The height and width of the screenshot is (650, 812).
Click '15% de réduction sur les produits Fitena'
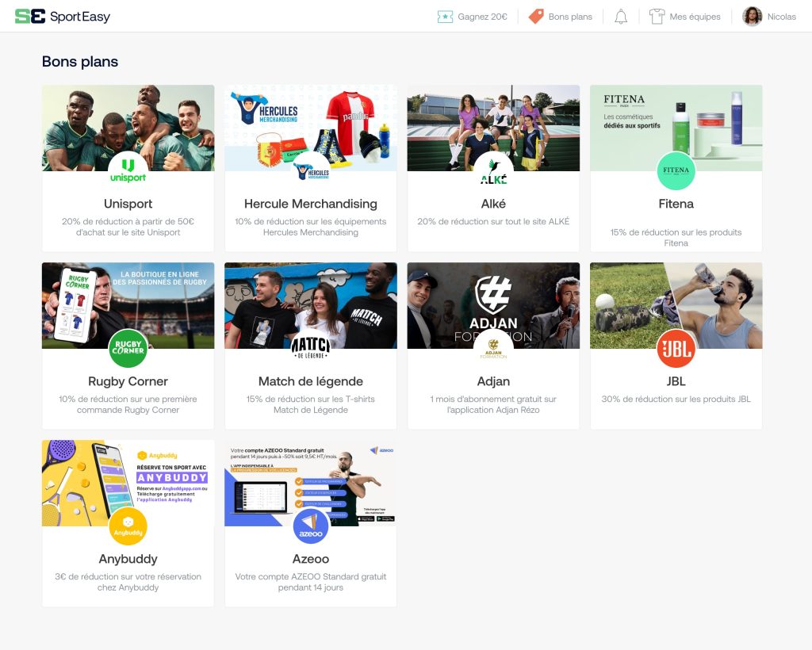point(676,238)
